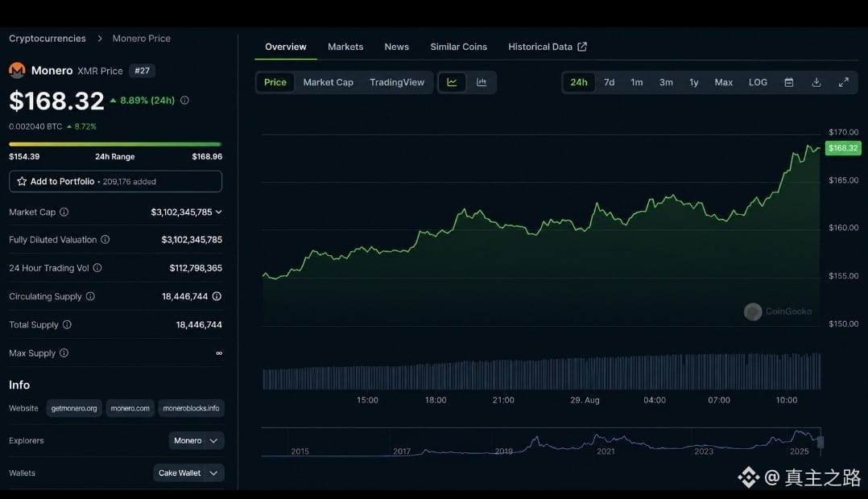This screenshot has height=499, width=868.
Task: Select the 24h time range
Action: click(x=579, y=82)
